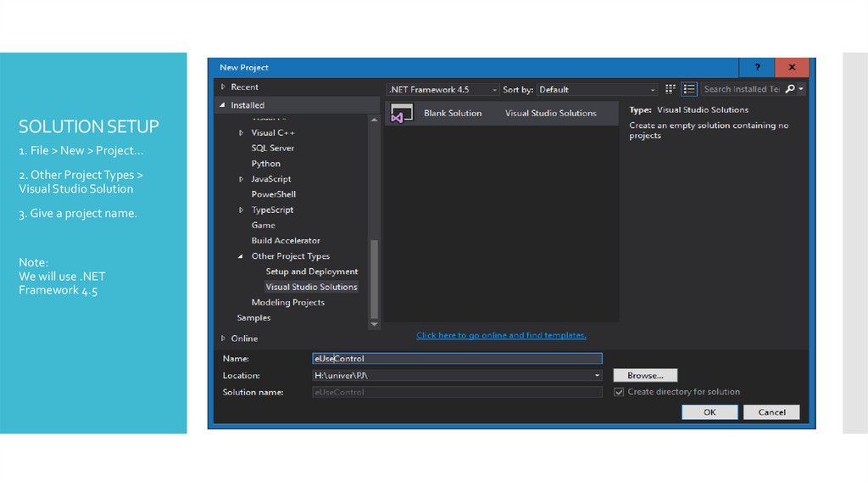Collapse the Installed section
868x487 pixels.
click(x=223, y=104)
